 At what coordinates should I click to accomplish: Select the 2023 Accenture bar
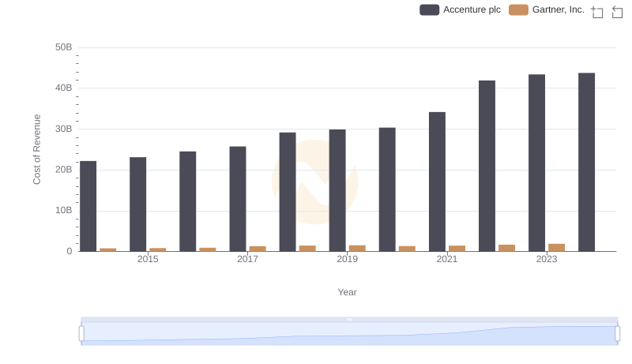(x=537, y=163)
